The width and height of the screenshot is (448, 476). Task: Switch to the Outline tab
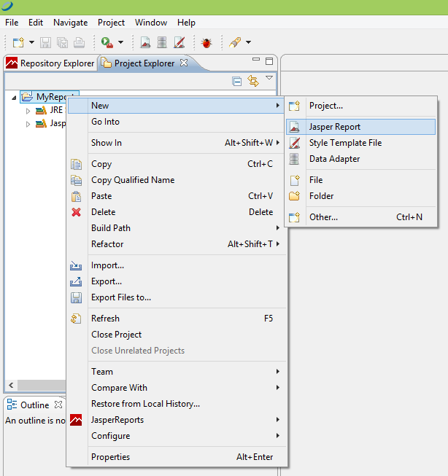coord(28,405)
